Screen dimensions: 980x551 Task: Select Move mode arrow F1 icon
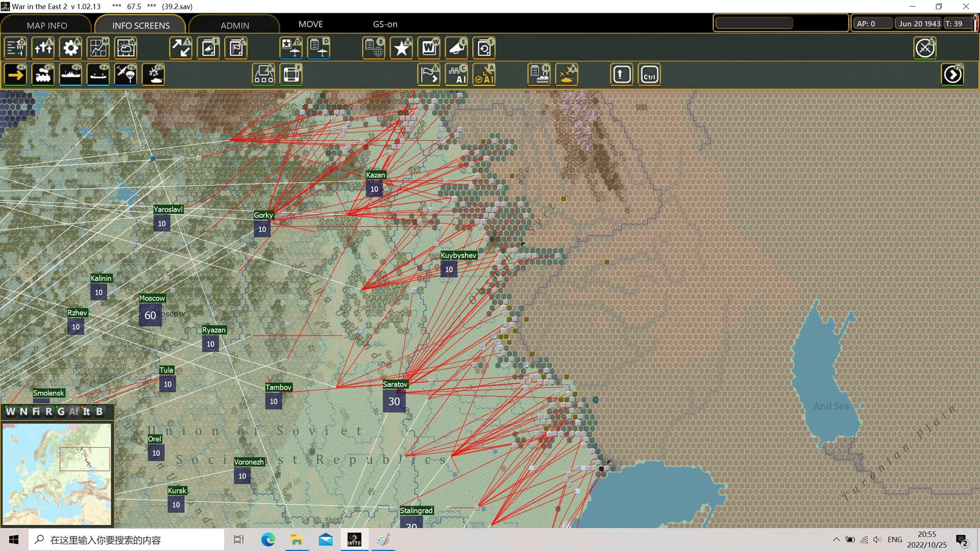(16, 75)
